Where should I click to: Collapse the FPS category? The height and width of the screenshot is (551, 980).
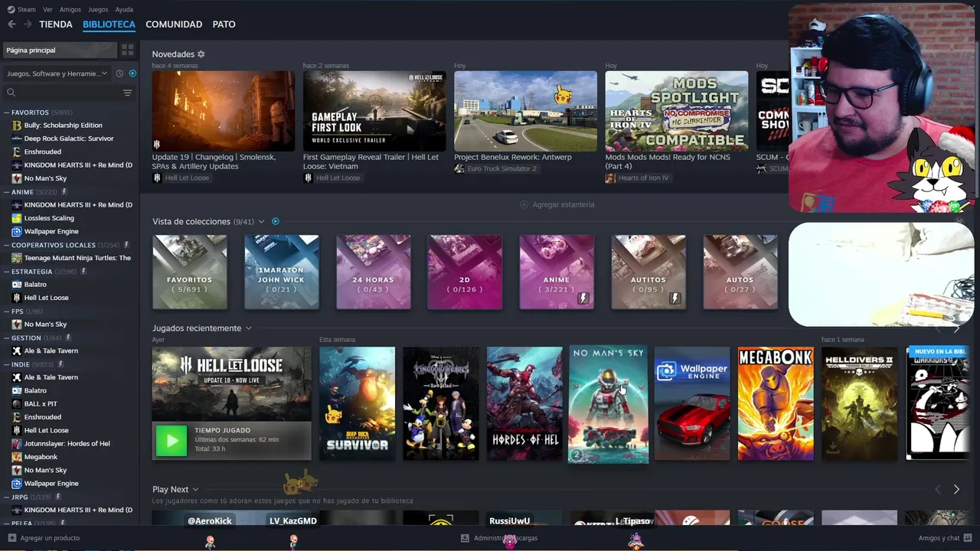coord(7,311)
